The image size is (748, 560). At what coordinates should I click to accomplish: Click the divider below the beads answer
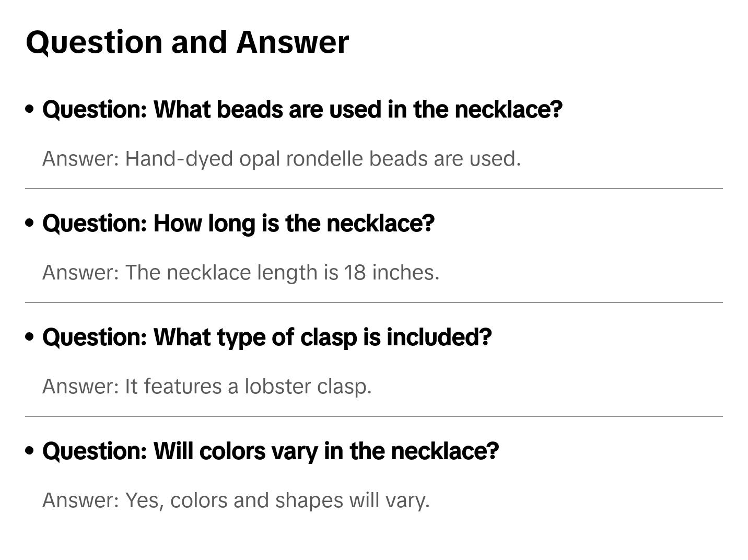(x=374, y=189)
